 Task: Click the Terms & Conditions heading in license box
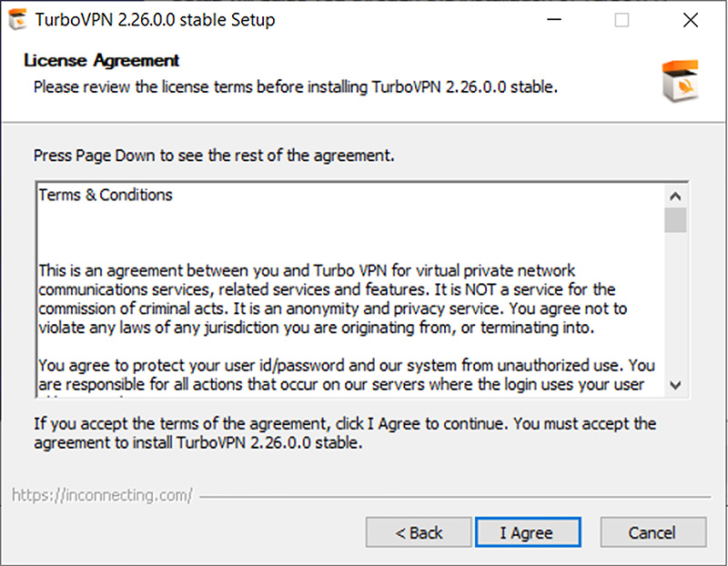coord(106,195)
